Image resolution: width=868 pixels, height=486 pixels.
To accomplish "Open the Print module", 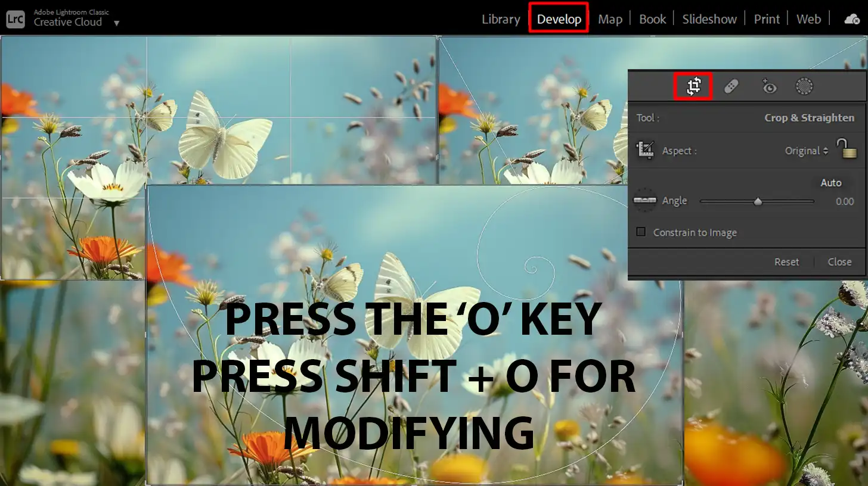I will coord(767,19).
